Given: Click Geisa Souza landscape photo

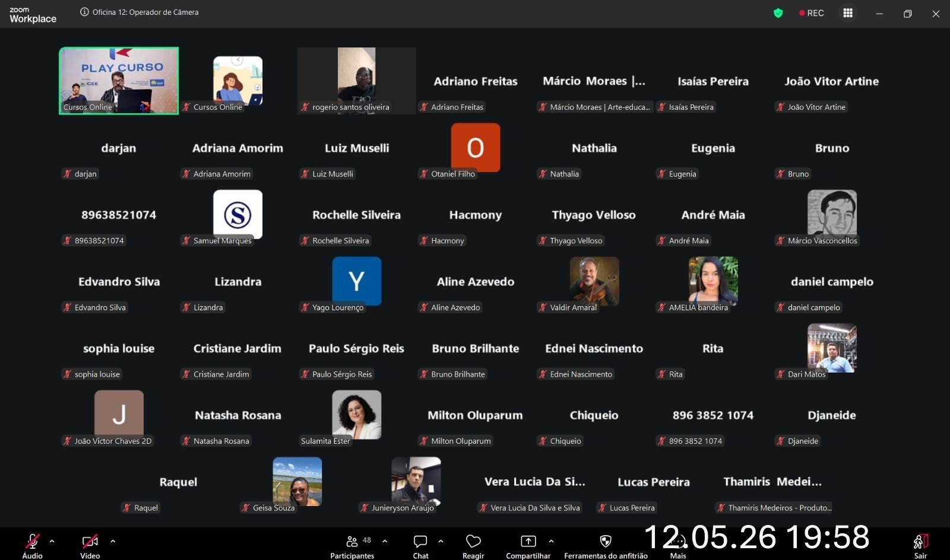Looking at the screenshot, I should pos(297,481).
